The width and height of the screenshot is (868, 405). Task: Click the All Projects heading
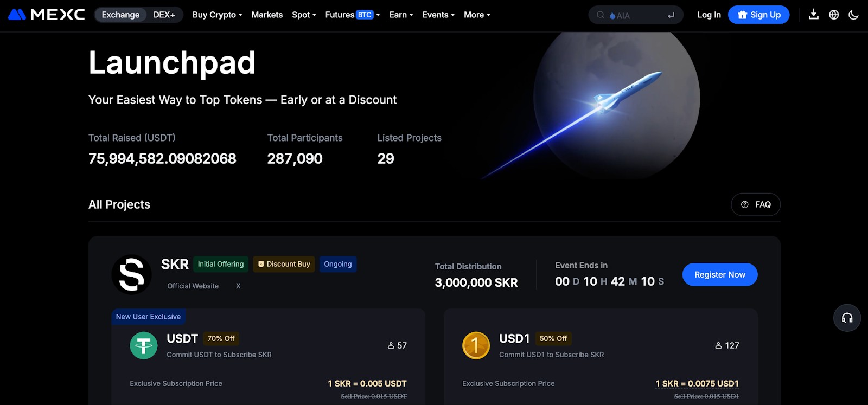119,204
